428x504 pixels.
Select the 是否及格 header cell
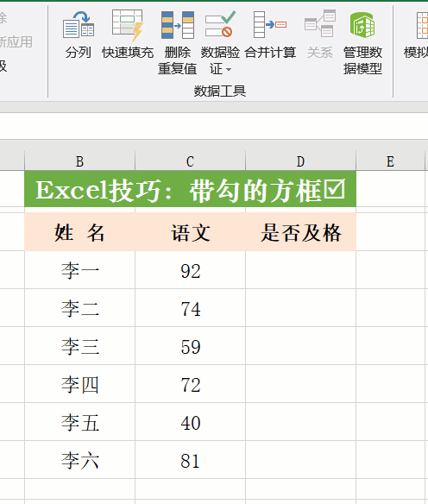tap(301, 232)
